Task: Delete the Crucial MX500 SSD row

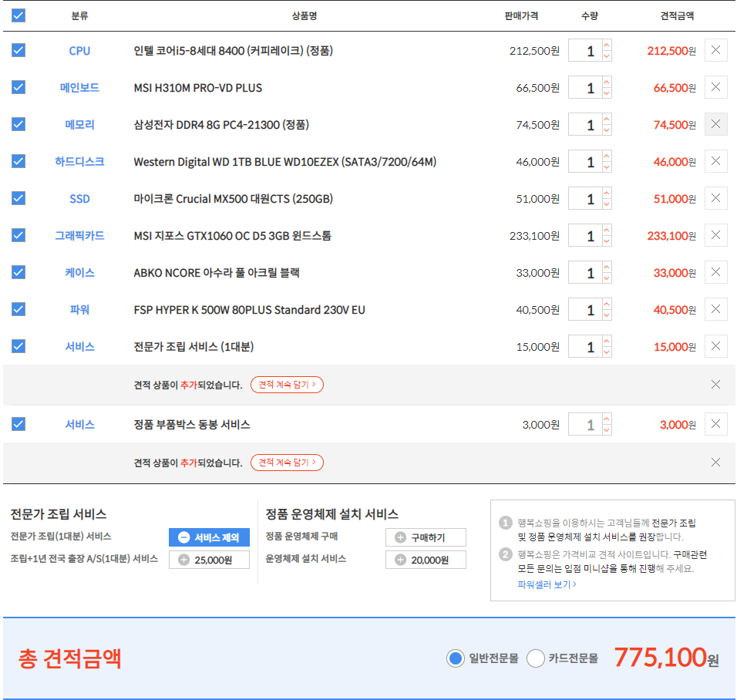Action: (715, 198)
